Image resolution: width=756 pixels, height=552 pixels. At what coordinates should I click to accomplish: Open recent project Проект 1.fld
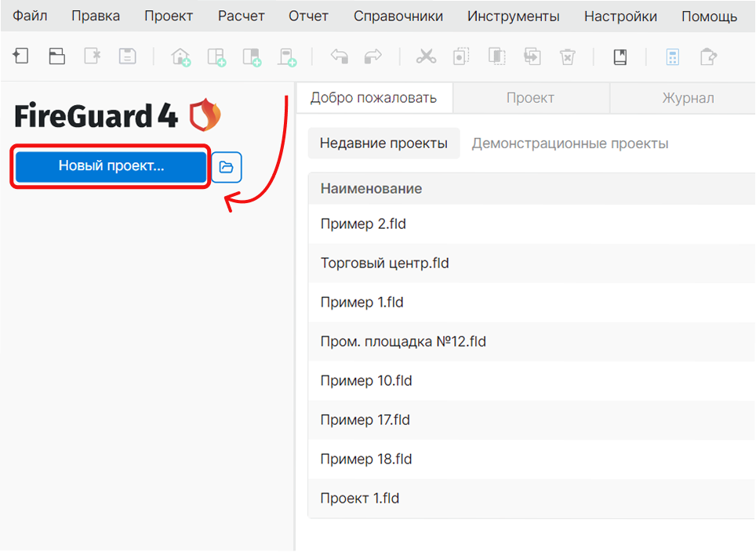[x=532, y=499]
